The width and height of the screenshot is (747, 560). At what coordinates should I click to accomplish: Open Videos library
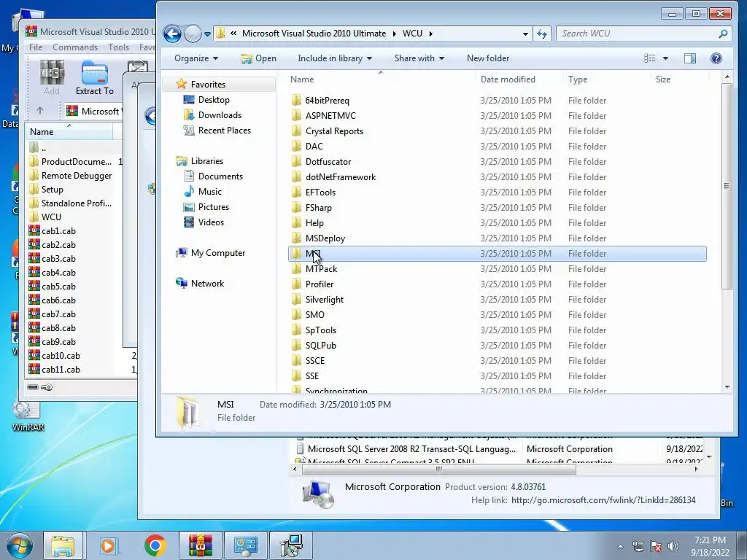(211, 222)
